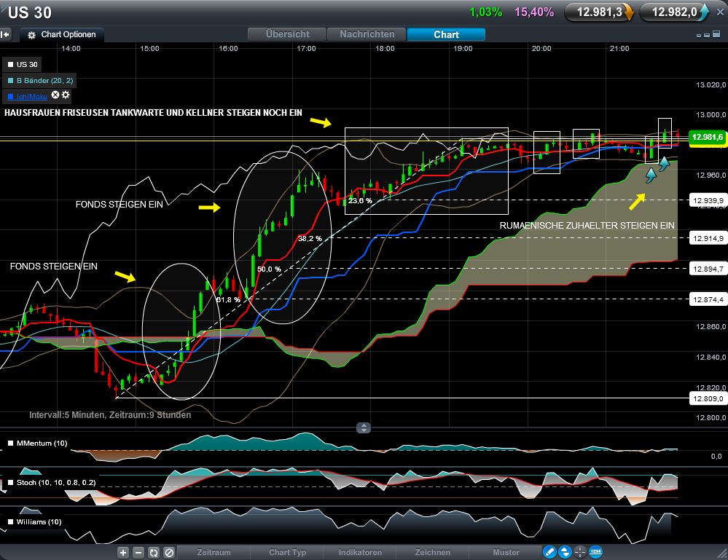The width and height of the screenshot is (728, 560).
Task: Close the US 30 window
Action: pyautogui.click(x=720, y=12)
